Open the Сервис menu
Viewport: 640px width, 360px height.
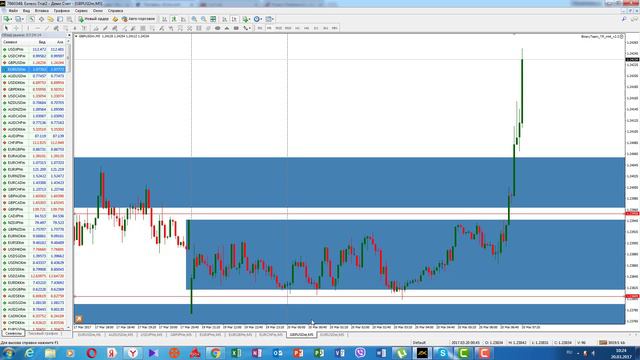click(81, 11)
